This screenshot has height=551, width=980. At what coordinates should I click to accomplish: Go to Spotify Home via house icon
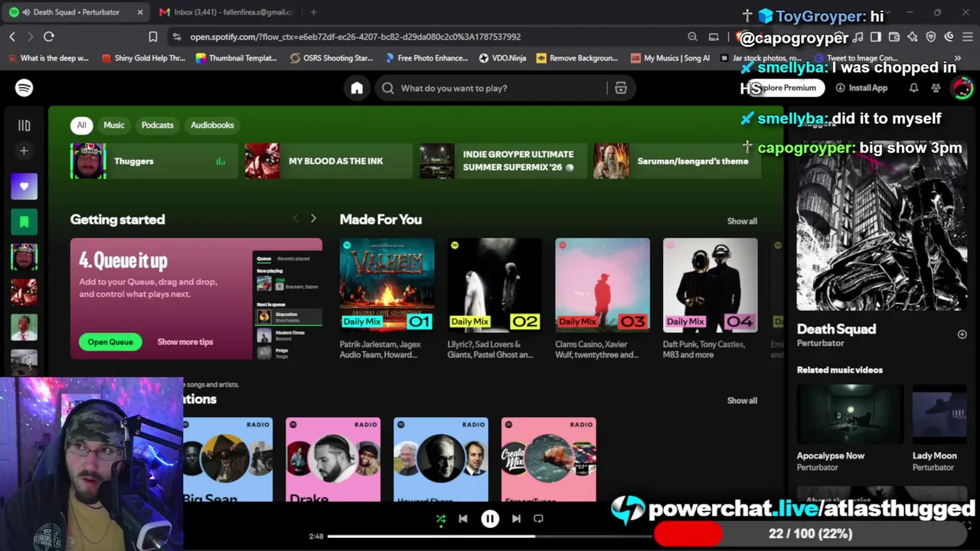coord(357,88)
